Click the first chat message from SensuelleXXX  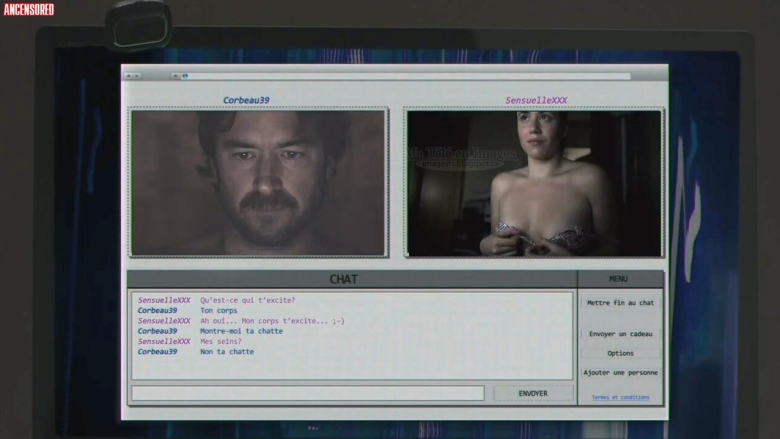[247, 300]
